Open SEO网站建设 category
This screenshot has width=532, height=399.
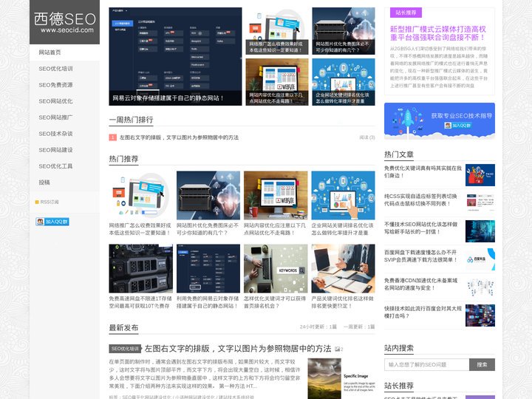click(55, 150)
